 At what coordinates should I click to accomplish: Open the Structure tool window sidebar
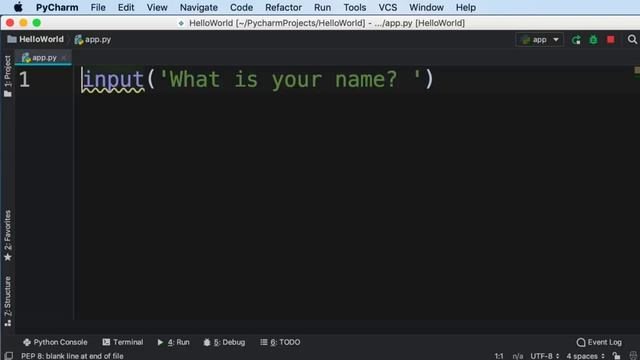coord(7,301)
